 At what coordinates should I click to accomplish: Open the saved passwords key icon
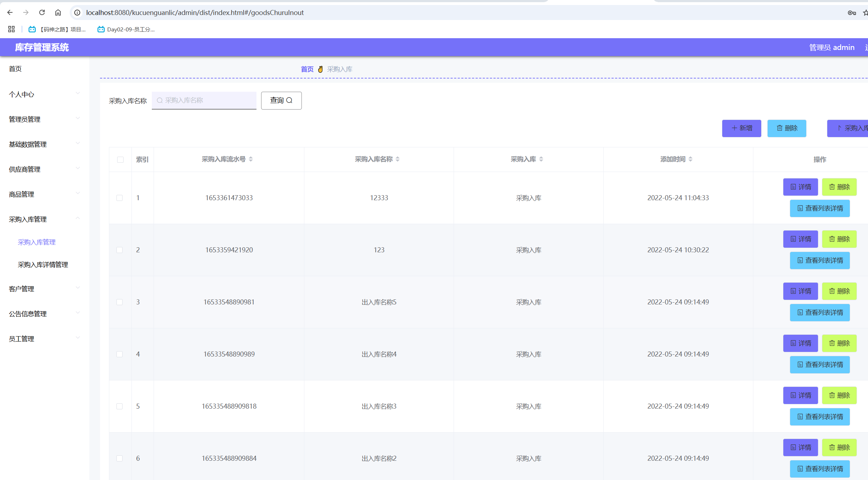click(852, 12)
